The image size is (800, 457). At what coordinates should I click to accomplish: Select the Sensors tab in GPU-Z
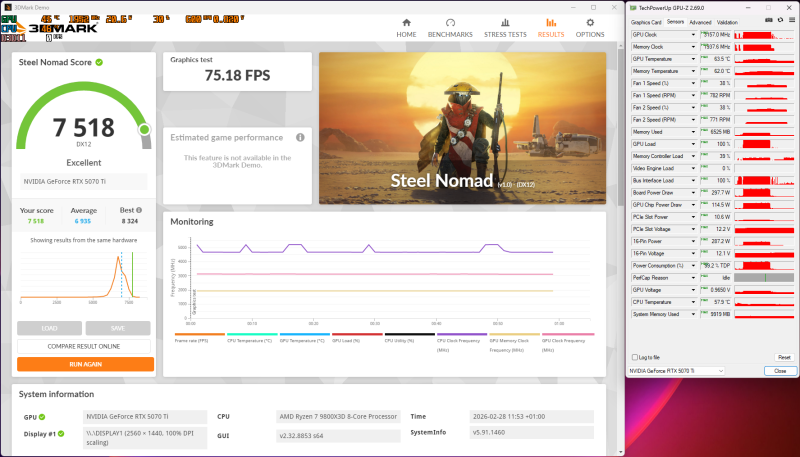[675, 22]
